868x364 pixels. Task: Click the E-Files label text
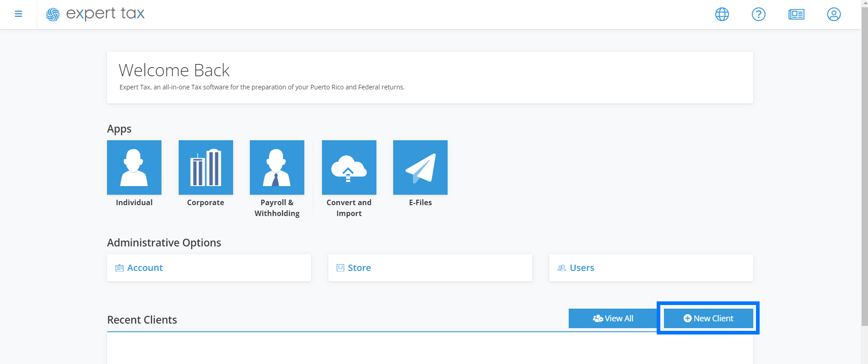pyautogui.click(x=420, y=202)
